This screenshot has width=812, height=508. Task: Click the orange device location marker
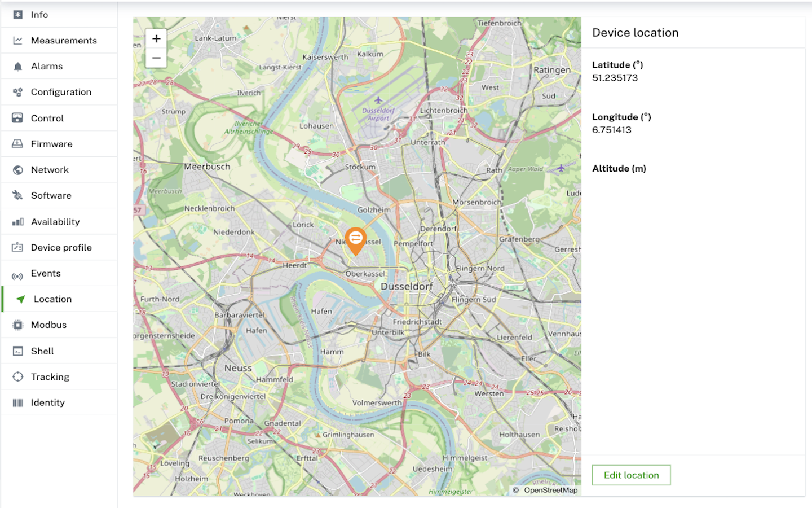[356, 238]
